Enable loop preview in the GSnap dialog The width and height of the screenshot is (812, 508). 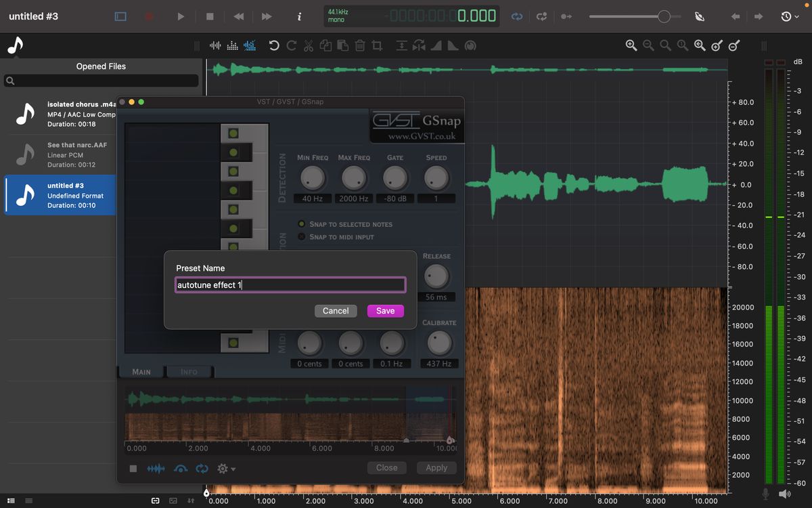coord(202,468)
